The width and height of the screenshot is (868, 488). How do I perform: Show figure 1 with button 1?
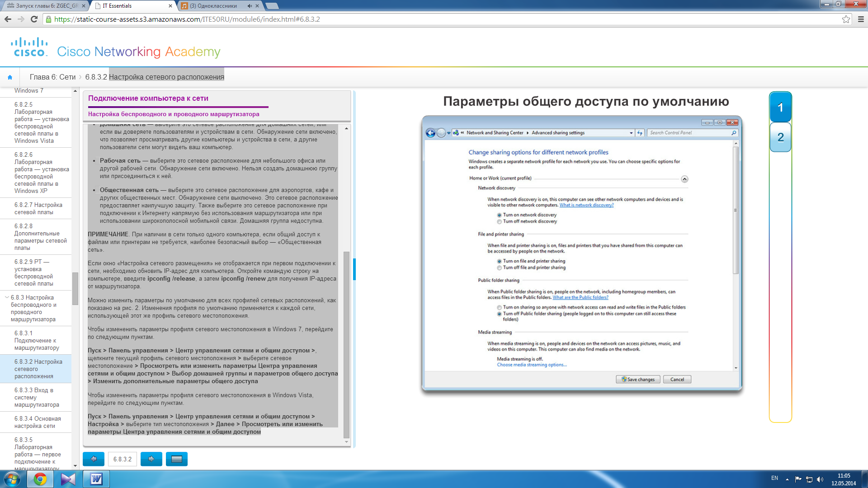pos(780,107)
